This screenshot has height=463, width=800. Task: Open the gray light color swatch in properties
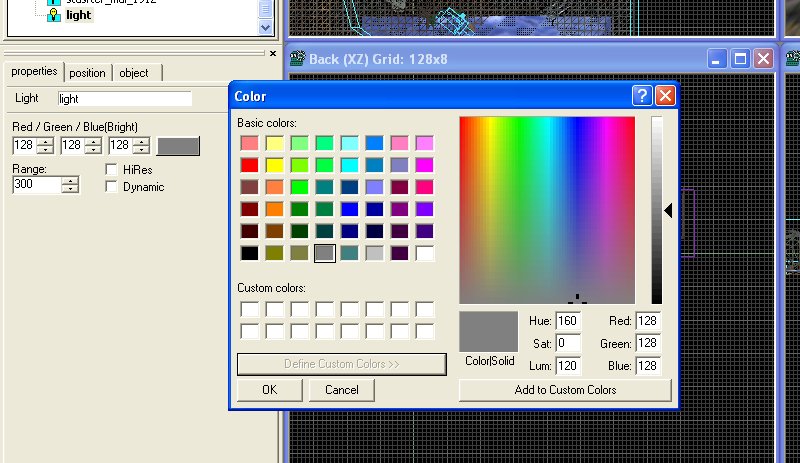click(178, 146)
